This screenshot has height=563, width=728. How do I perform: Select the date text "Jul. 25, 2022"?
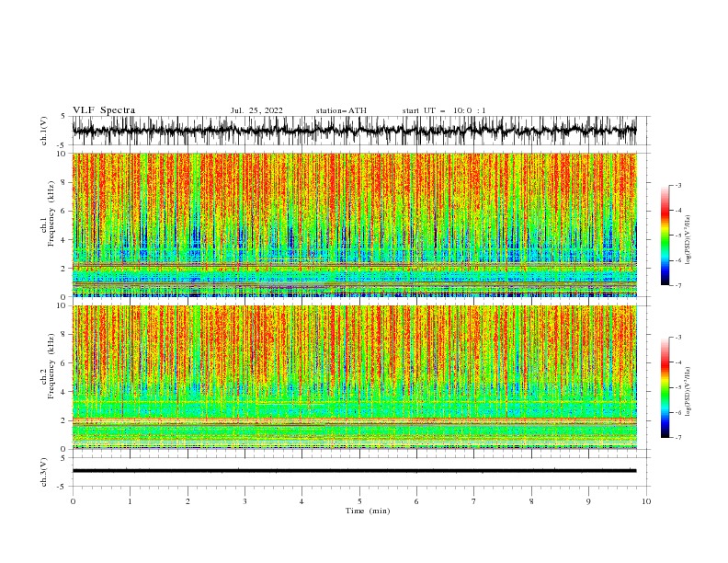256,110
